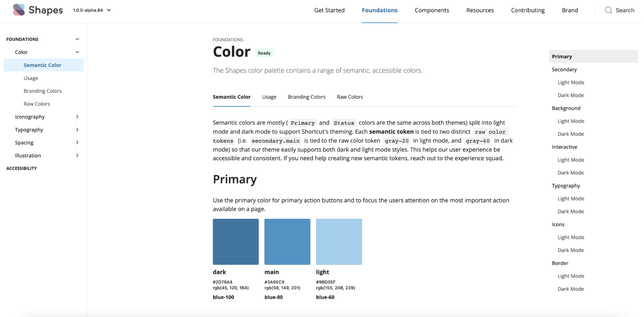Jump to Secondary via right navigation

pyautogui.click(x=564, y=69)
